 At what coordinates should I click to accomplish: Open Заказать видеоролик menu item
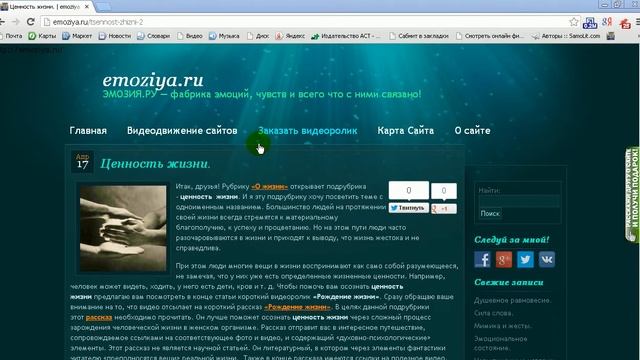click(307, 131)
